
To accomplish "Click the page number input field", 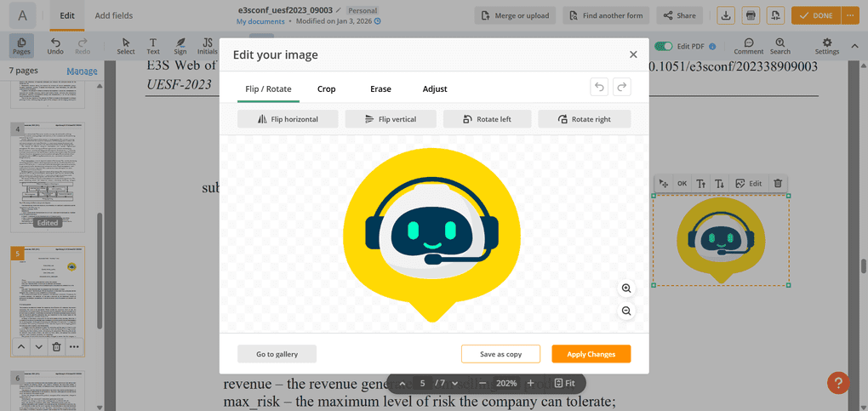I will [x=423, y=383].
